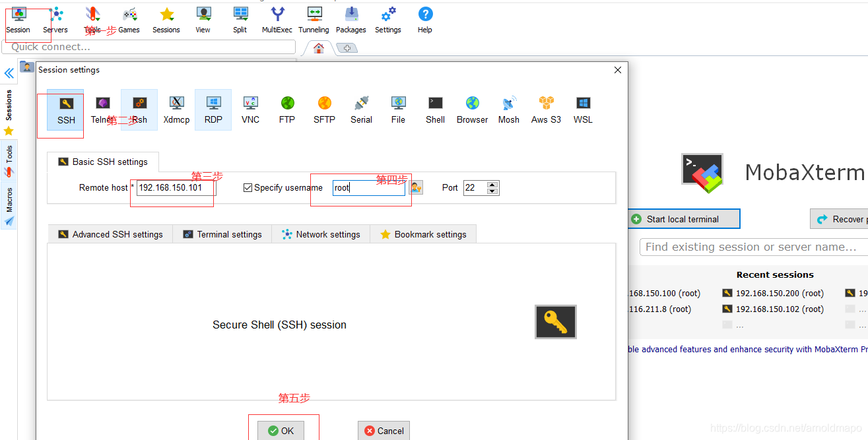
Task: Focus Find existing session search box
Action: 754,247
